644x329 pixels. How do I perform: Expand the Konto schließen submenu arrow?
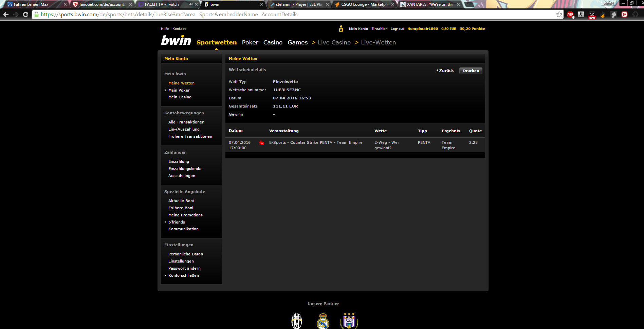tap(165, 275)
